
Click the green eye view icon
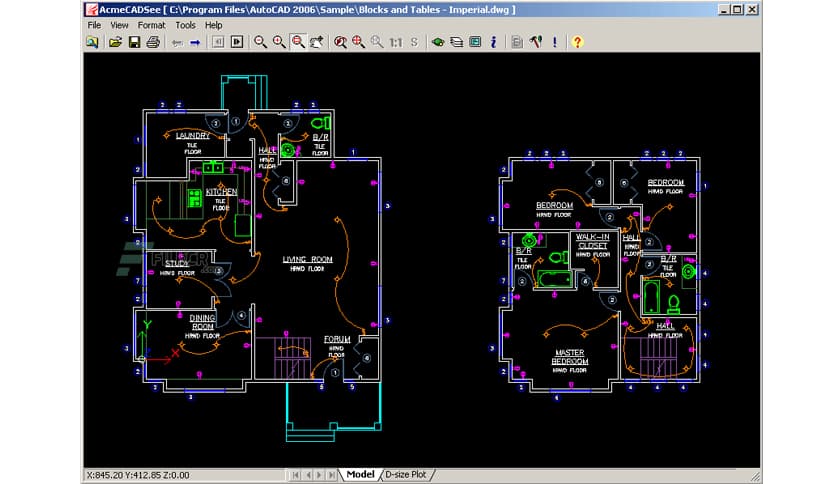pyautogui.click(x=438, y=42)
